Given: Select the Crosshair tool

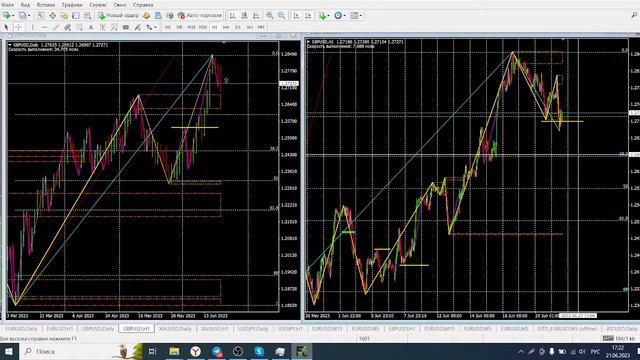Looking at the screenshot, I should 18,27.
